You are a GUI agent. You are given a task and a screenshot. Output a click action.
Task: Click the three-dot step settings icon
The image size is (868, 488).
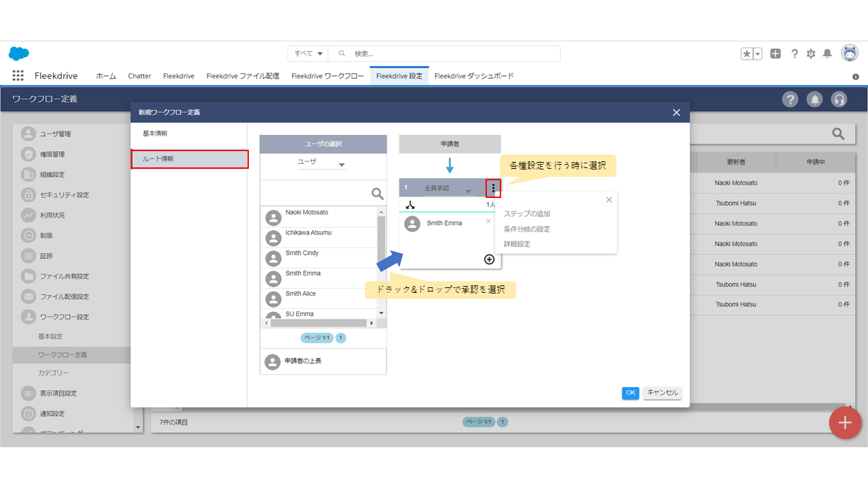pyautogui.click(x=493, y=188)
